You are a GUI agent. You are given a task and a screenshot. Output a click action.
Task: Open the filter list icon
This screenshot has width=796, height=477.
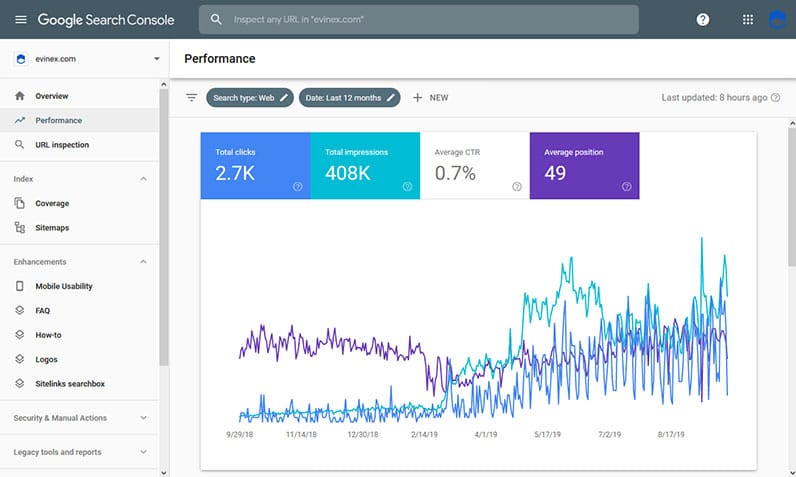[x=191, y=97]
